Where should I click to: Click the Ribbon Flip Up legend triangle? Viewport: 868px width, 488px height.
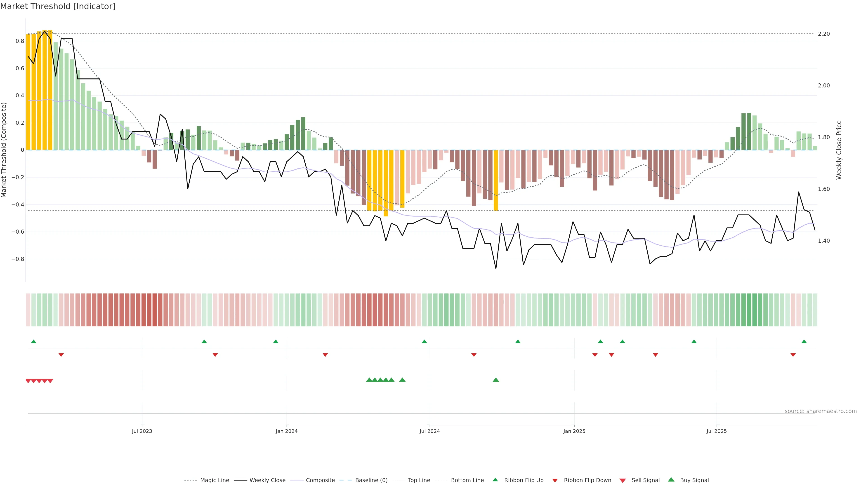coord(495,480)
